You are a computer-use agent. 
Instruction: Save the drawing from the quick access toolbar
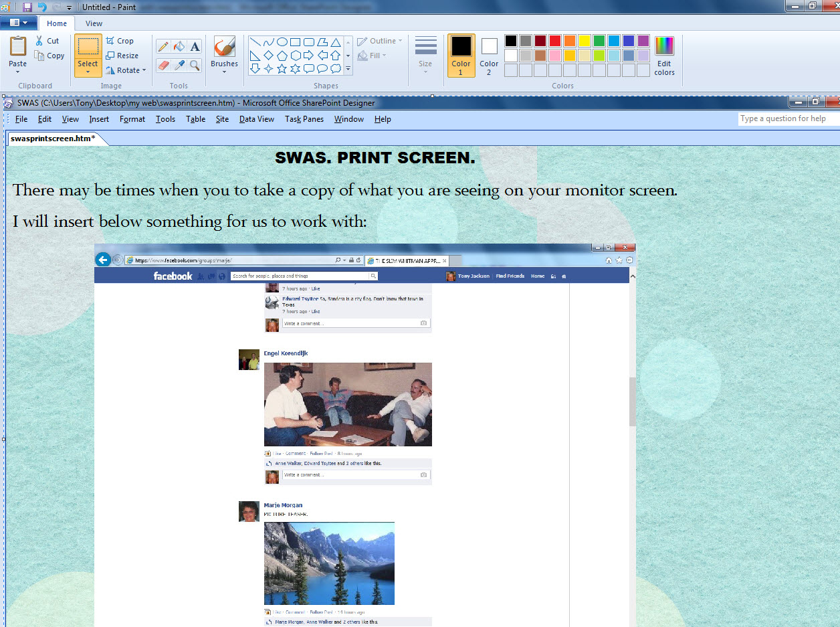[x=27, y=7]
